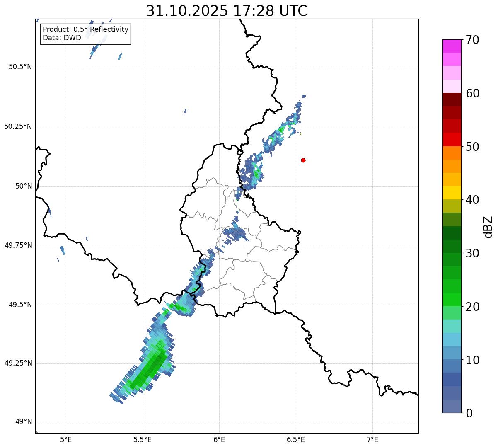
Task: Click the colorbar tick label "10"
Action: (472, 360)
